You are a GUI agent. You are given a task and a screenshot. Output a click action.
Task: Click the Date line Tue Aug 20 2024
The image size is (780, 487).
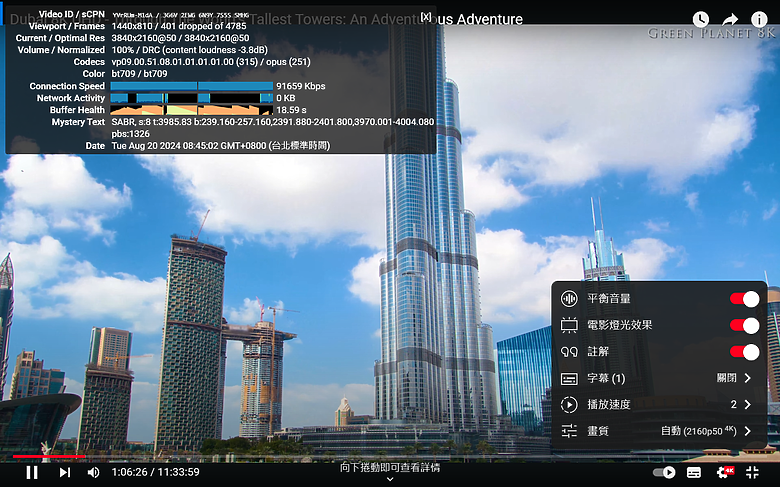pos(220,146)
